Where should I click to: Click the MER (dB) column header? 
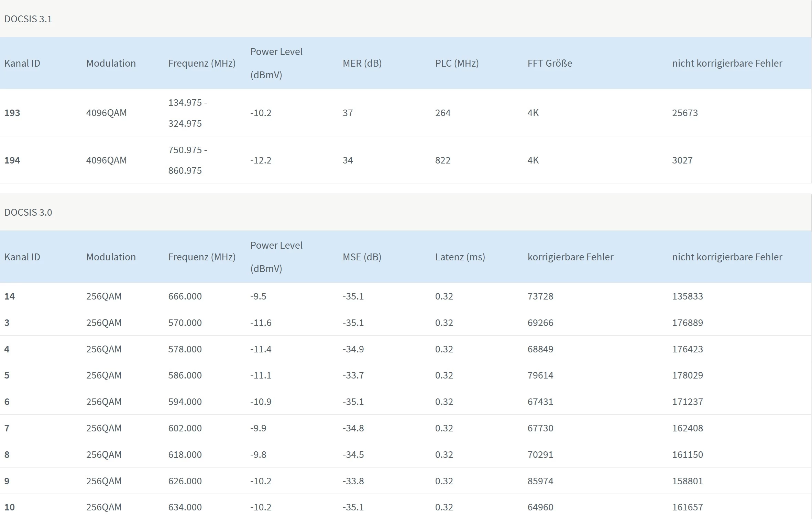pyautogui.click(x=362, y=63)
